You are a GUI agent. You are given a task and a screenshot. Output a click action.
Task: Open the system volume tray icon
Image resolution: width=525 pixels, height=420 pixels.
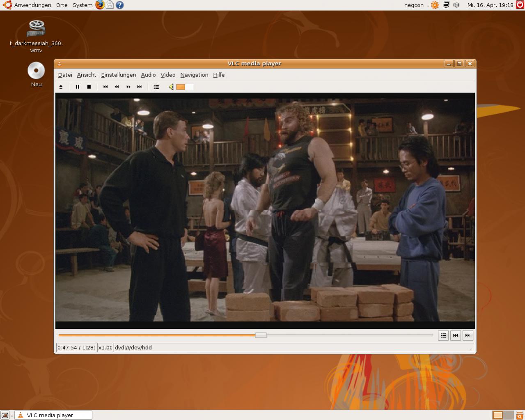456,5
